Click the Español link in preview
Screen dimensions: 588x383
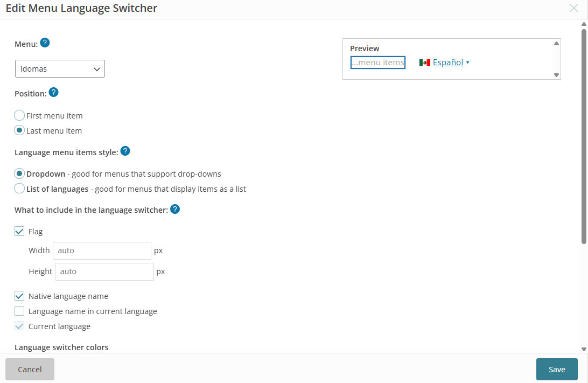pyautogui.click(x=447, y=62)
